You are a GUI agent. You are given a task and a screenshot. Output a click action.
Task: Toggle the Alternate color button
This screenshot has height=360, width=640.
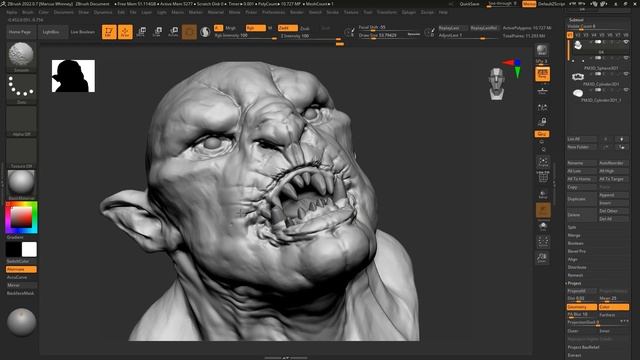click(21, 269)
